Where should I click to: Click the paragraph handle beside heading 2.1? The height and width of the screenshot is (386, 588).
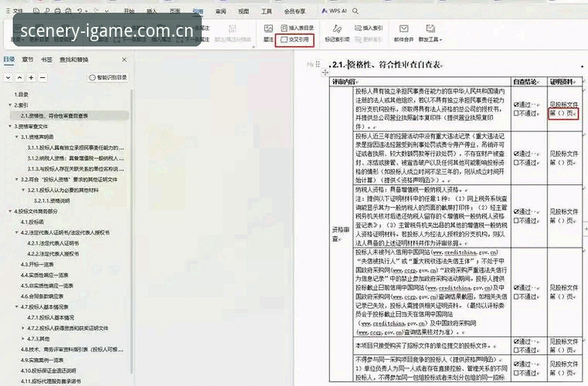tap(318, 64)
